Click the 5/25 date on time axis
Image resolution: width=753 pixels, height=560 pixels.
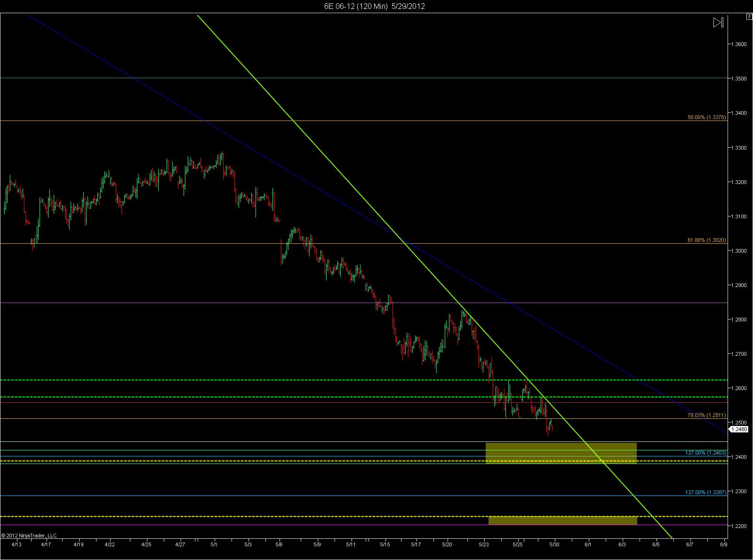(x=518, y=544)
